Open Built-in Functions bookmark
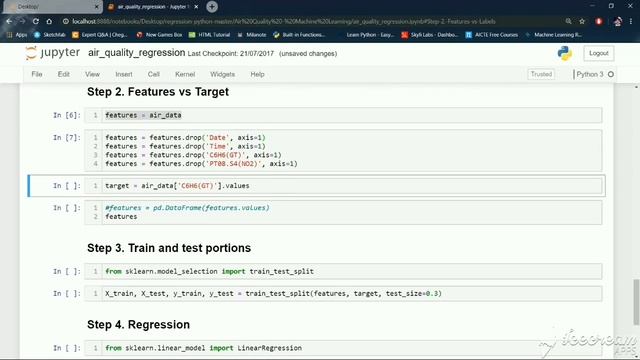 pyautogui.click(x=299, y=35)
